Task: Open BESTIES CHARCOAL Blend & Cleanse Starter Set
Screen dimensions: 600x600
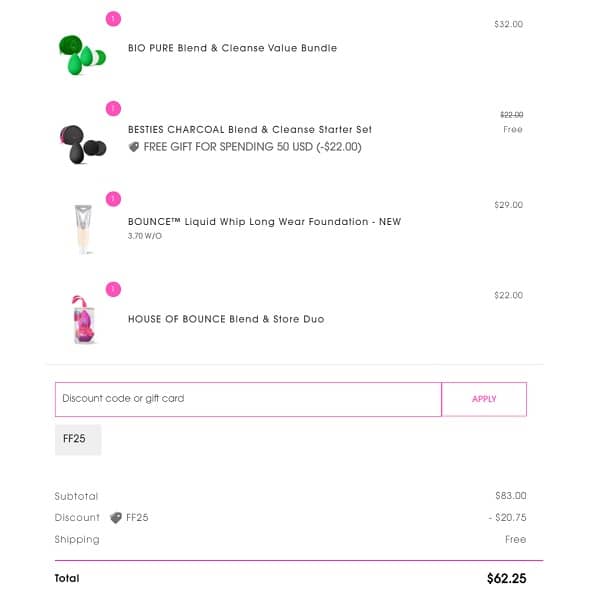Action: click(x=249, y=130)
